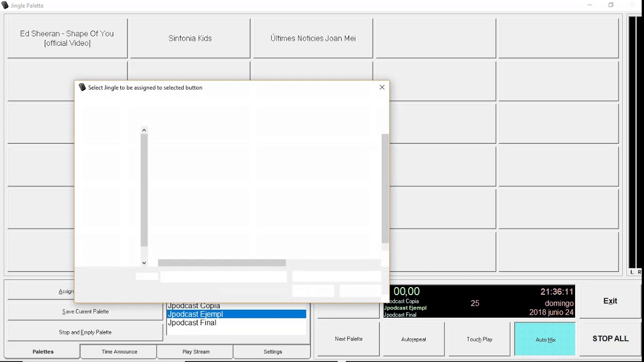
Task: Select Jpodcast Copia in palette list
Action: pos(236,306)
